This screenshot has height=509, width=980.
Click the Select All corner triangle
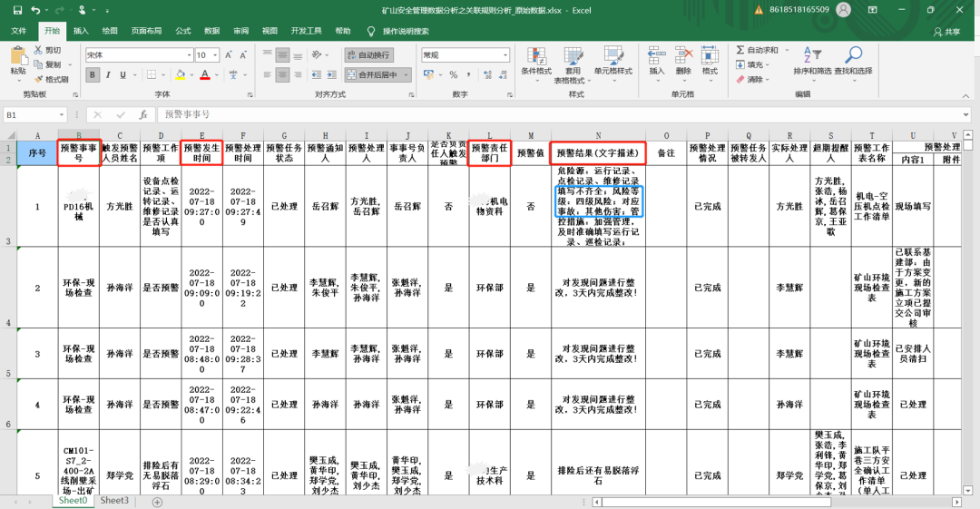click(x=11, y=135)
